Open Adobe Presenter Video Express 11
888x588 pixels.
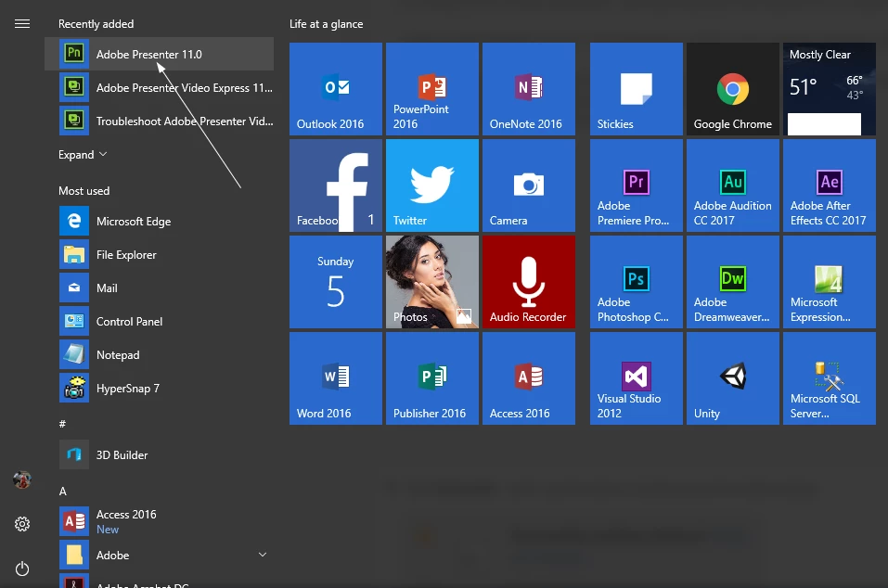tap(159, 88)
